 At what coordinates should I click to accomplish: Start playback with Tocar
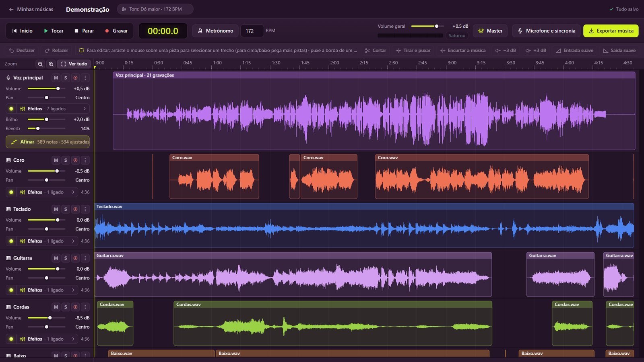click(54, 31)
